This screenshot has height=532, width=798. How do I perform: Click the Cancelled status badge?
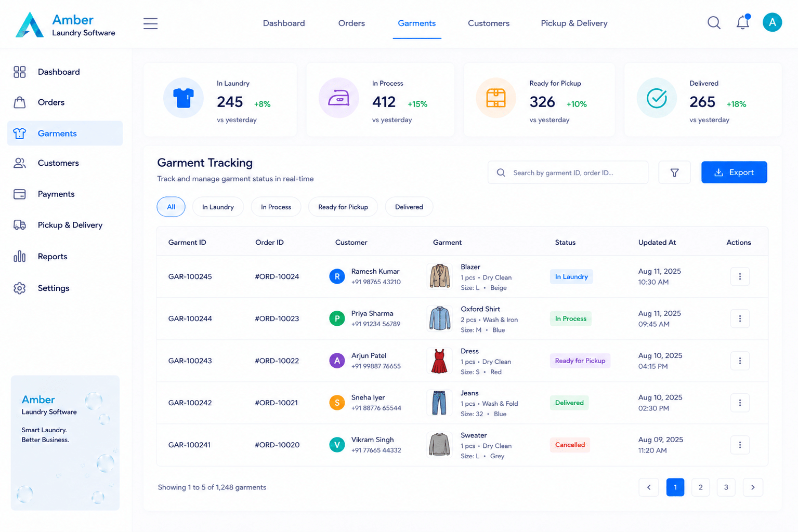[570, 445]
